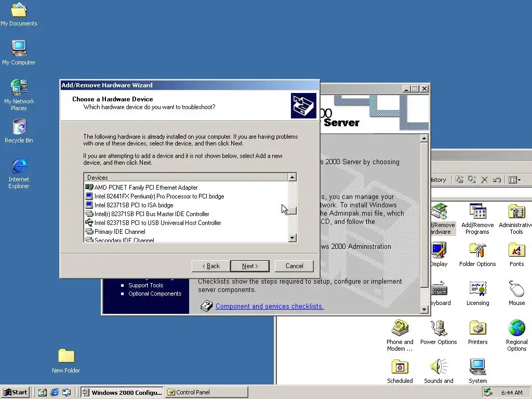
Task: Select Intel 82371SB PCI to USB Host Controller
Action: [186, 222]
